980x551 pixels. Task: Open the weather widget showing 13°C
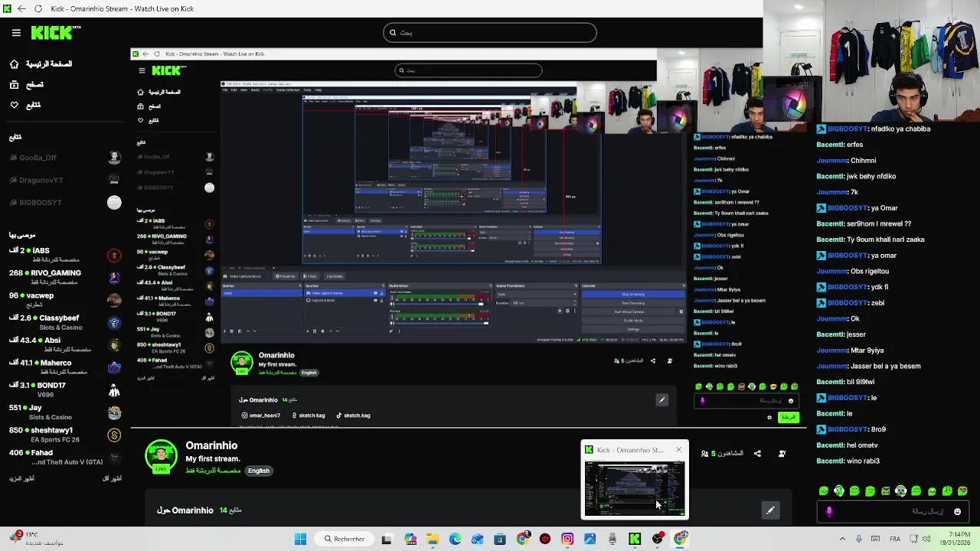click(x=34, y=539)
